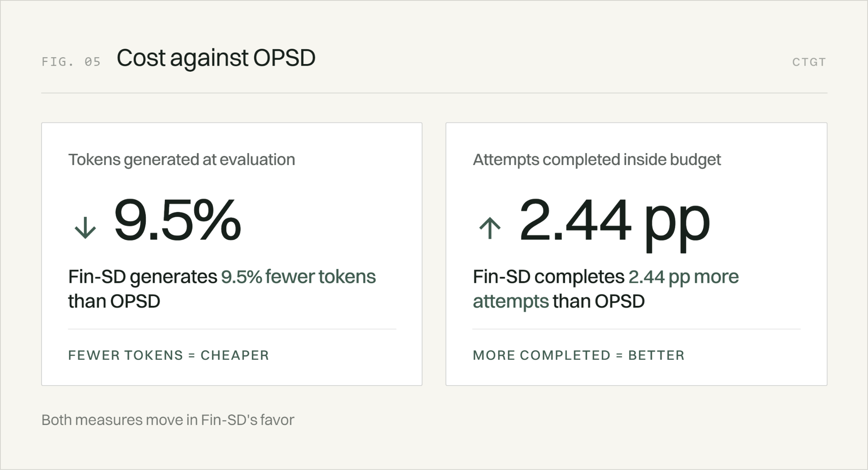The height and width of the screenshot is (470, 868).
Task: Click the up arrow beside 2.44 pp
Action: [490, 228]
